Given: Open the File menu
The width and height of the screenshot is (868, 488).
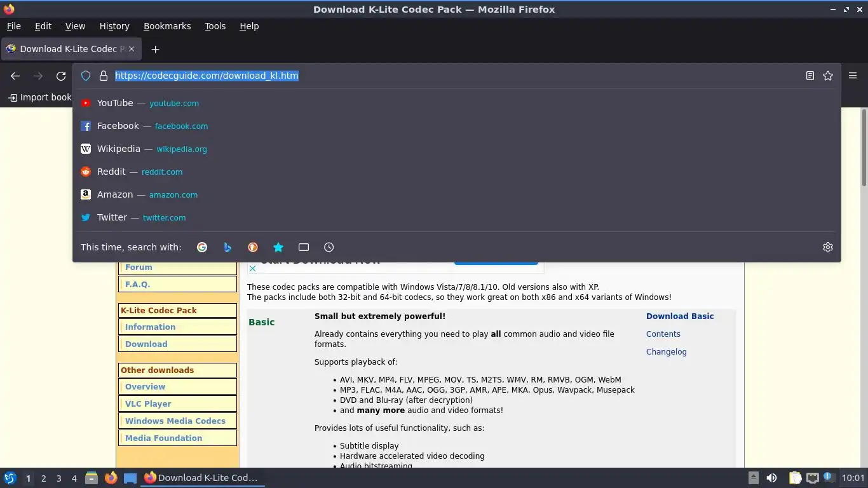Looking at the screenshot, I should click(13, 26).
